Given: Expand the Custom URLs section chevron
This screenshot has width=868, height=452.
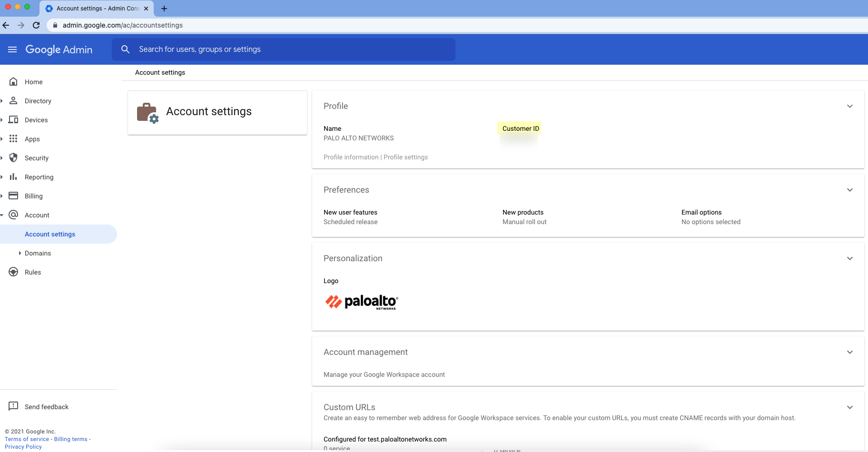Looking at the screenshot, I should [850, 407].
